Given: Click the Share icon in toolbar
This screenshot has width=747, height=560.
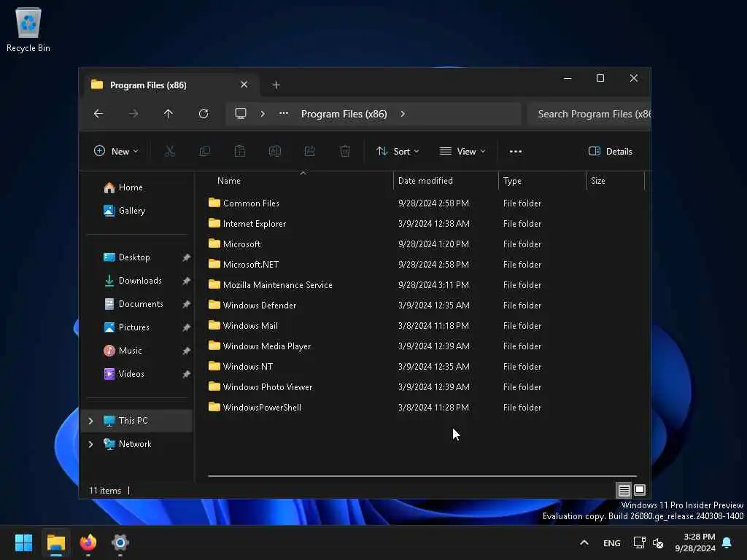Looking at the screenshot, I should point(309,152).
